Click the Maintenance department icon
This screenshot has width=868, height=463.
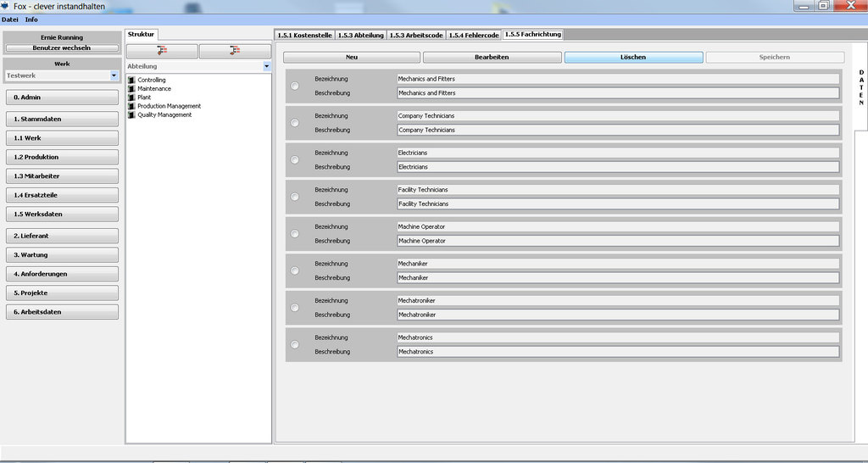tap(131, 89)
